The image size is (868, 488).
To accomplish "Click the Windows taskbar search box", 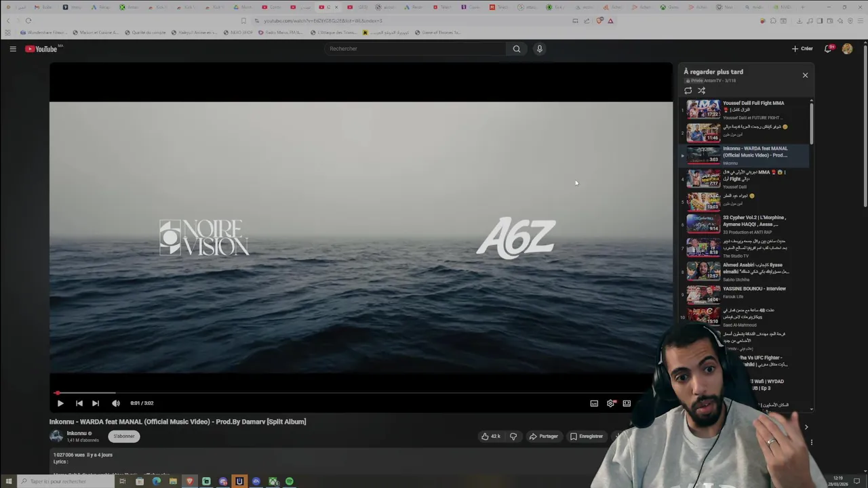I will point(65,481).
